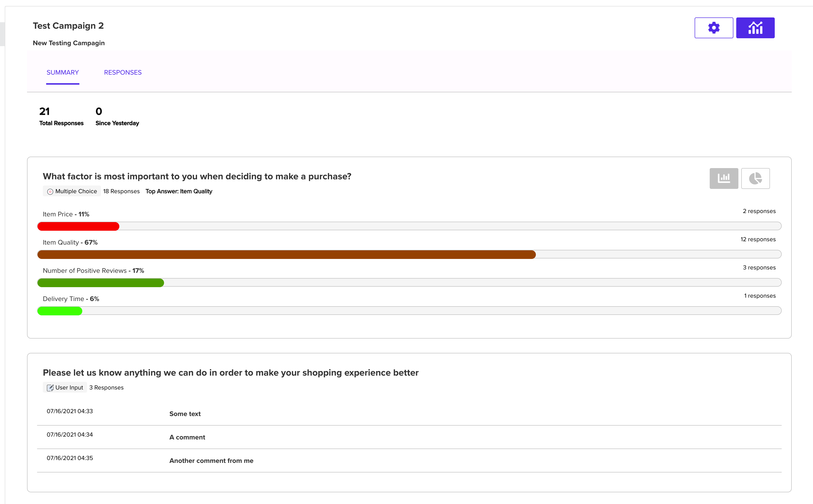This screenshot has width=813, height=504.
Task: Click the Positive Reviews green bar
Action: (101, 283)
